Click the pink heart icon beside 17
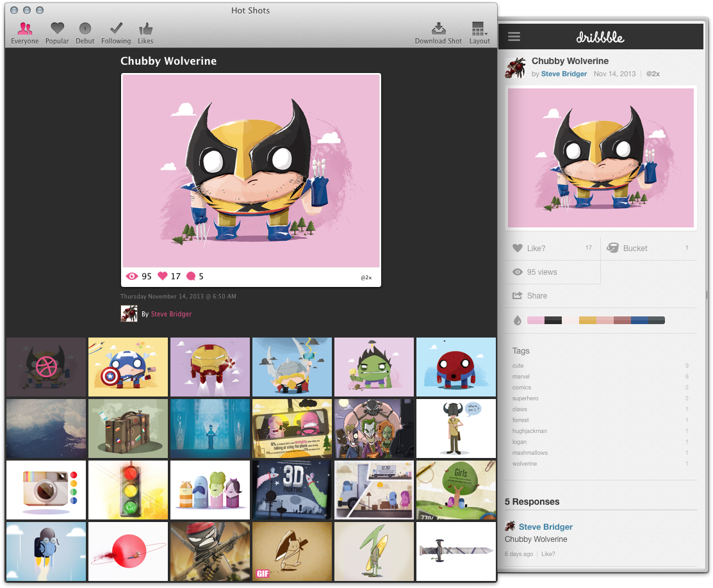 [162, 276]
